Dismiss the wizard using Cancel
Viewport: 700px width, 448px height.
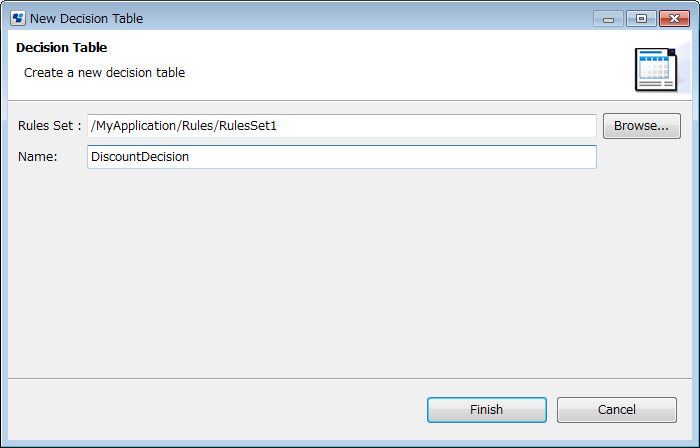click(617, 410)
